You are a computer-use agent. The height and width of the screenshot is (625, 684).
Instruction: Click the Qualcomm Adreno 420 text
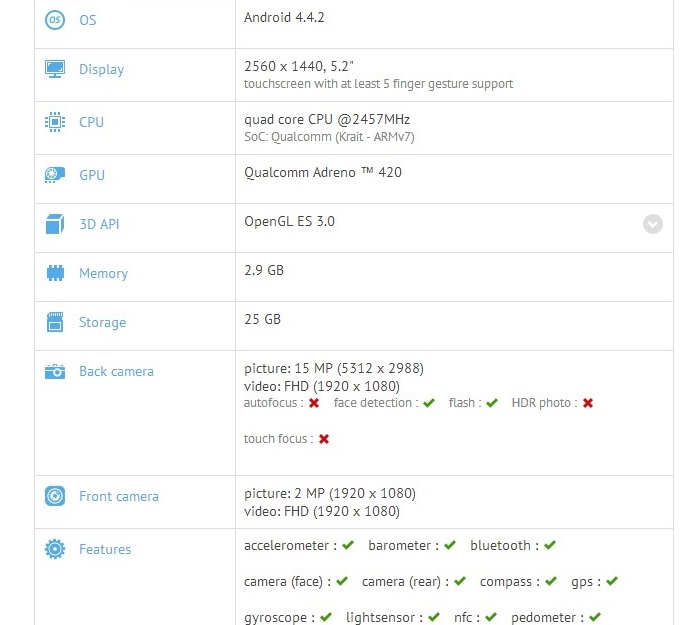[323, 172]
